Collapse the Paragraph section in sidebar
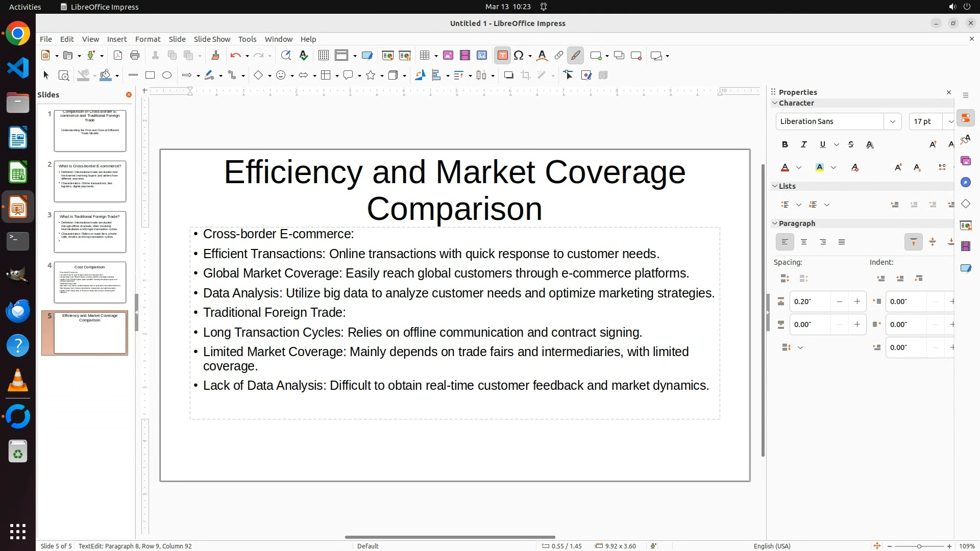This screenshot has height=551, width=980. tap(775, 223)
